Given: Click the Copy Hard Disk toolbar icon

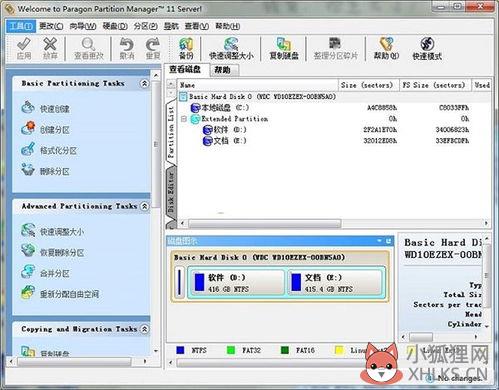Looking at the screenshot, I should coord(284,44).
